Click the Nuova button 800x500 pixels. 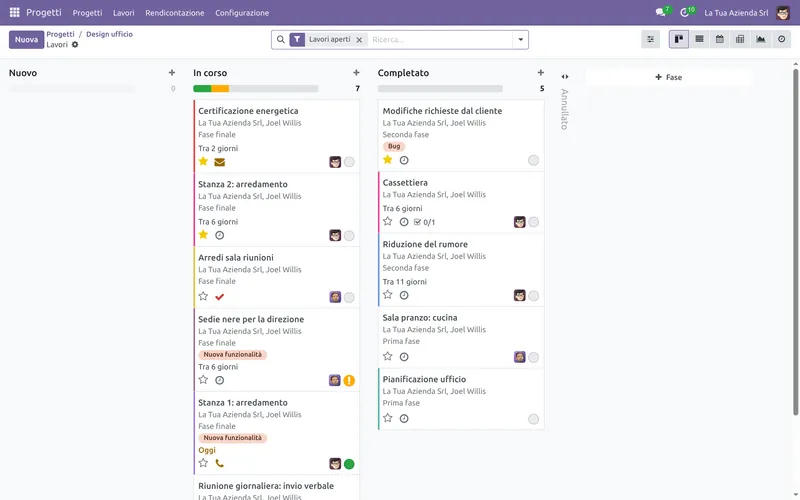[27, 39]
